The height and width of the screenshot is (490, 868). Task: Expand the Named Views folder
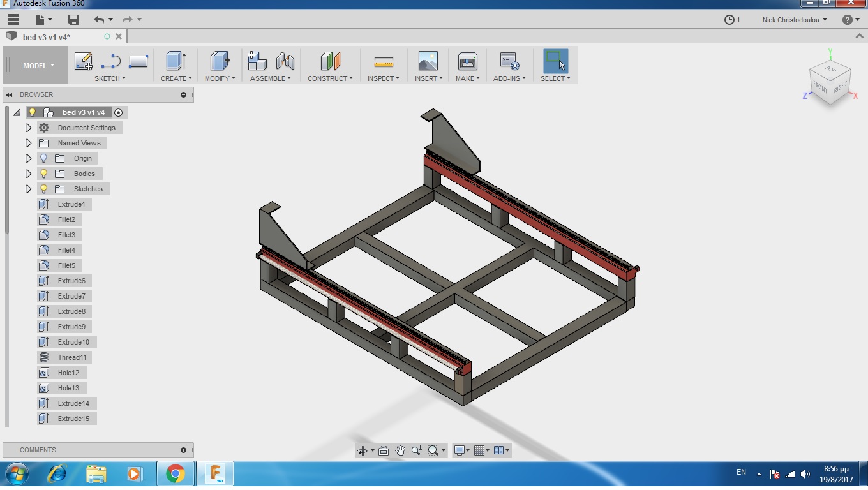[28, 143]
